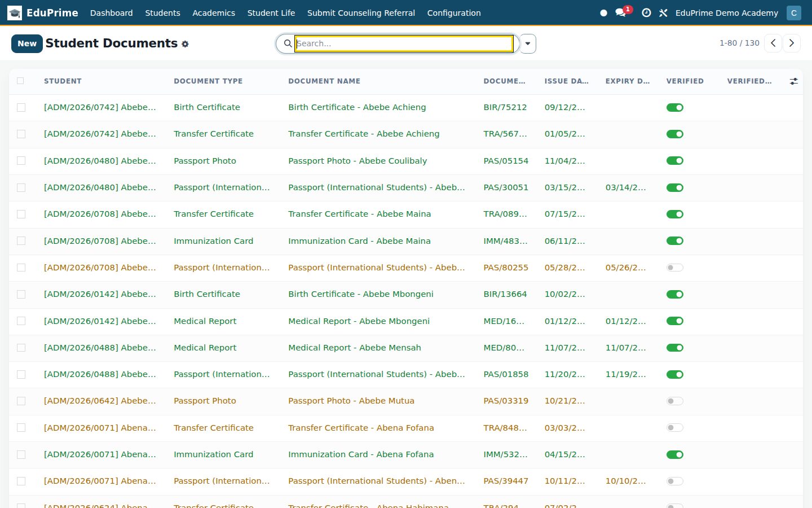This screenshot has height=508, width=812.
Task: Check the Passport Photo - Abebe Coulibaly row
Action: (x=21, y=161)
